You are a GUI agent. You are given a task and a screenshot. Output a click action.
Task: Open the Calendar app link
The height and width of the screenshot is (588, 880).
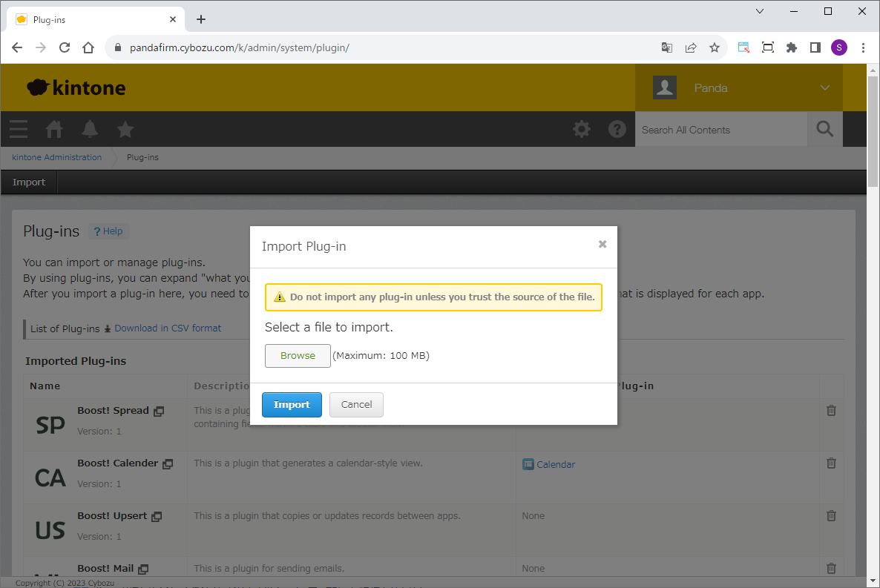coord(555,465)
